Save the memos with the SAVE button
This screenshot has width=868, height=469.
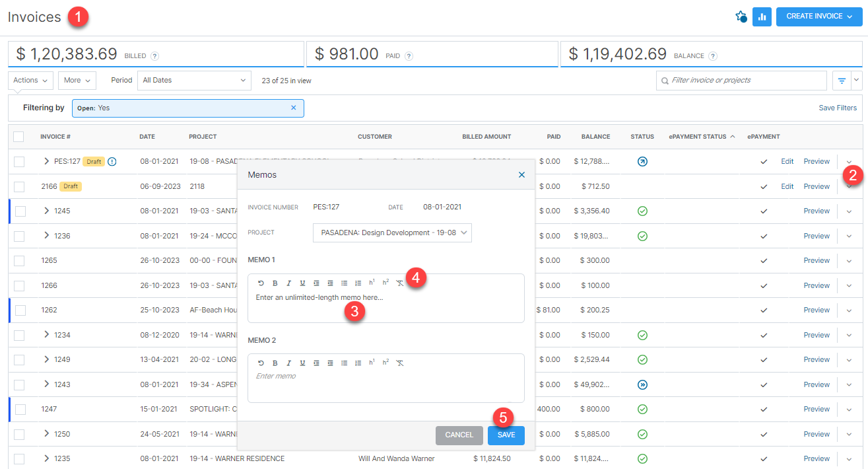(x=506, y=435)
